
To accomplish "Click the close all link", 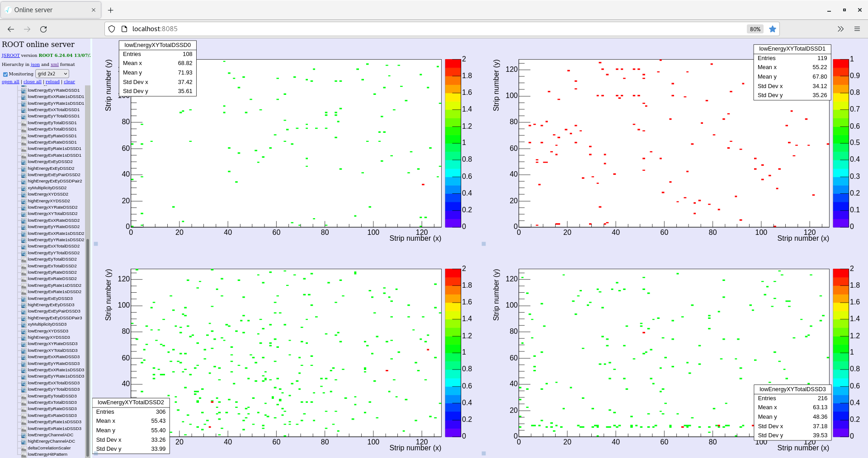I will click(x=33, y=82).
